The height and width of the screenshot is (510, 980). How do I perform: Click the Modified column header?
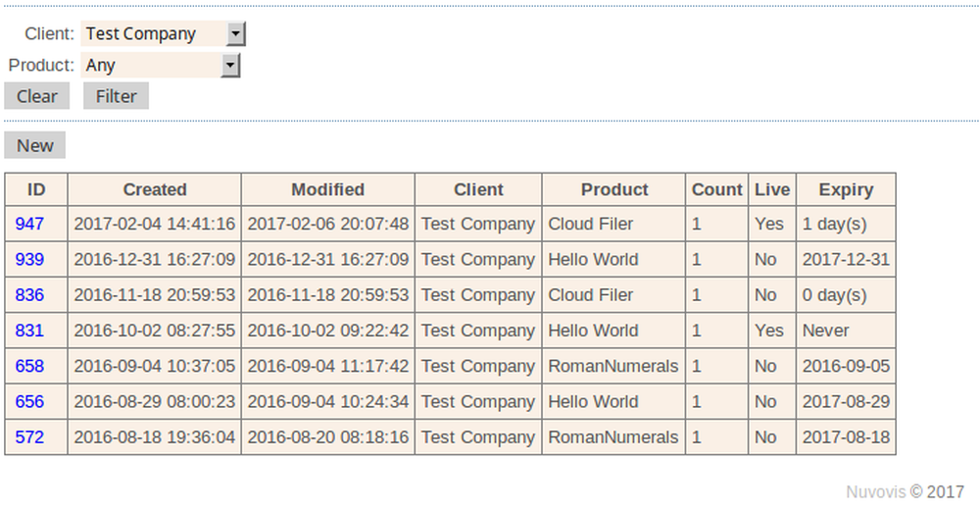tap(327, 189)
